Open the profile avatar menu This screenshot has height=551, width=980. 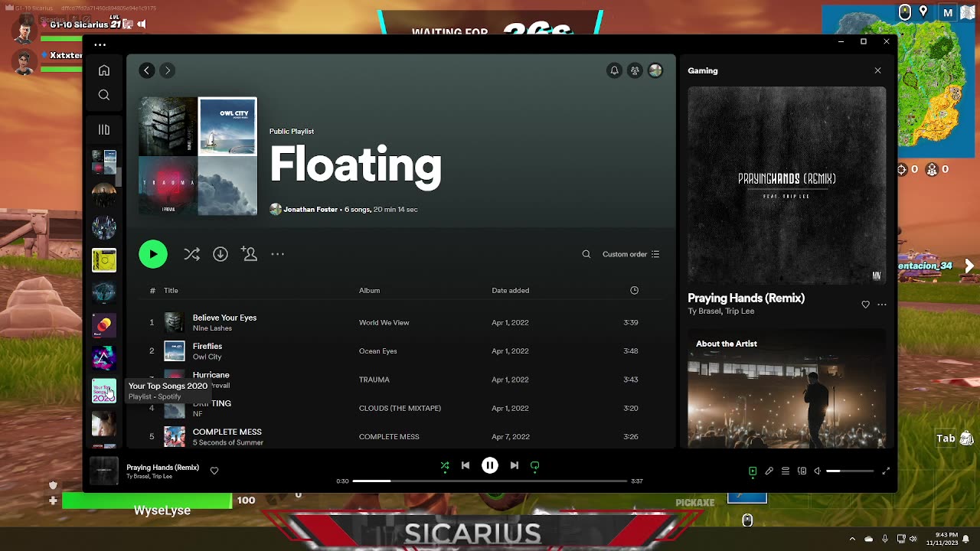pyautogui.click(x=655, y=70)
